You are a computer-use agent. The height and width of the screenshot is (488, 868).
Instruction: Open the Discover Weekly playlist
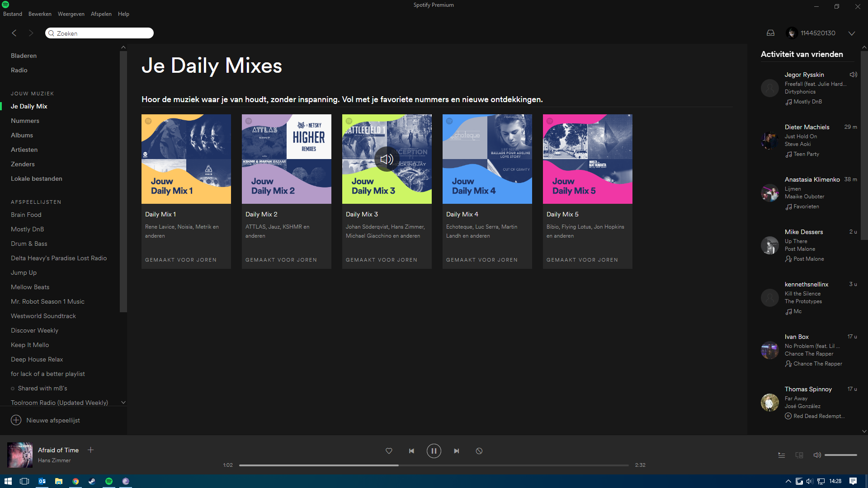click(x=34, y=330)
